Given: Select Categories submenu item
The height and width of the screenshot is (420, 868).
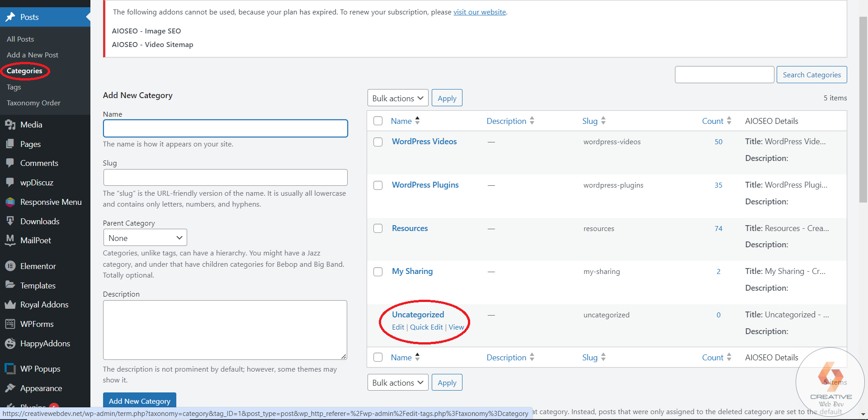Looking at the screenshot, I should tap(24, 71).
